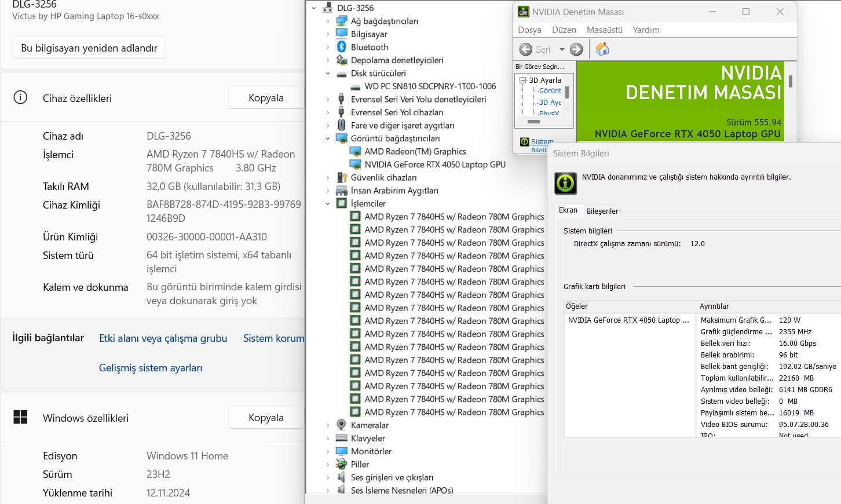
Task: Open the Geri history dropdown arrow
Action: coord(562,49)
